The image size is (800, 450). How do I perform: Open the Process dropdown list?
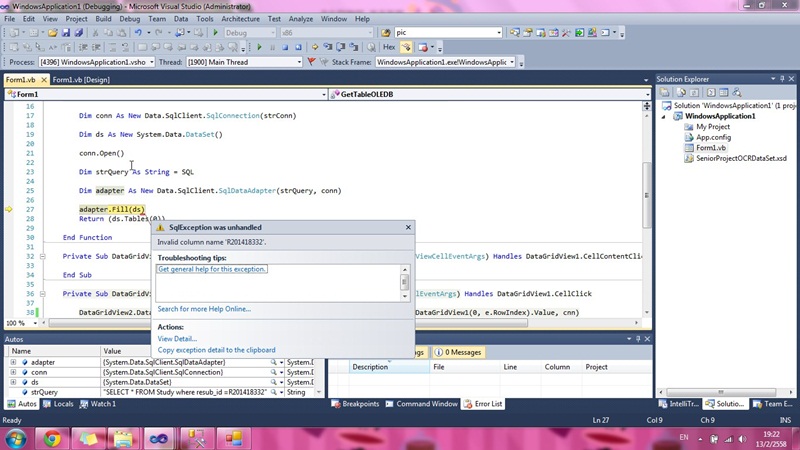tap(150, 62)
